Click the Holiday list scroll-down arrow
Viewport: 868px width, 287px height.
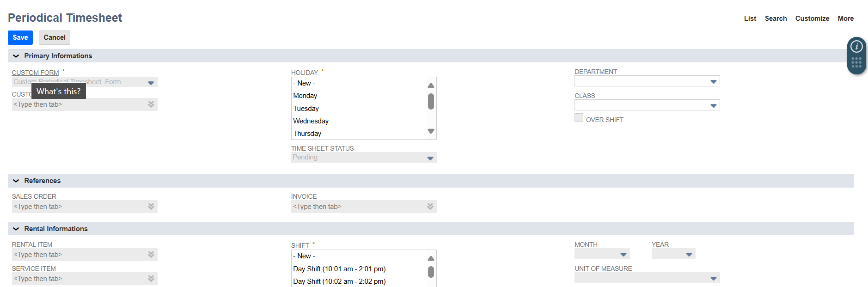[x=430, y=132]
